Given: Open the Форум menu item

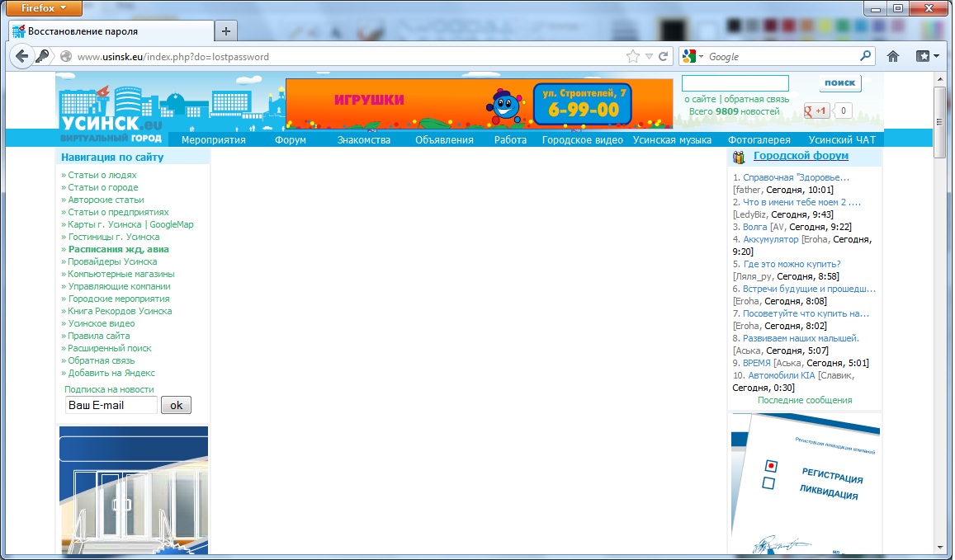Looking at the screenshot, I should (x=290, y=139).
